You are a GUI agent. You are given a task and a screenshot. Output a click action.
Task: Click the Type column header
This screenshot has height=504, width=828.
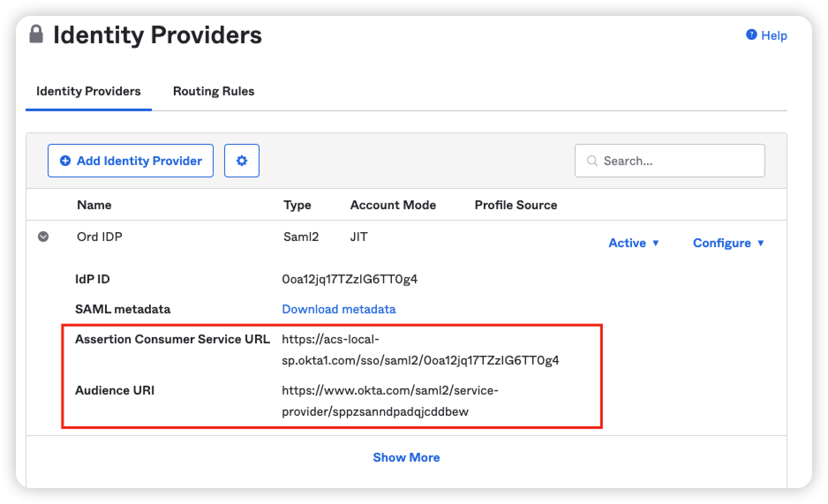tap(297, 205)
